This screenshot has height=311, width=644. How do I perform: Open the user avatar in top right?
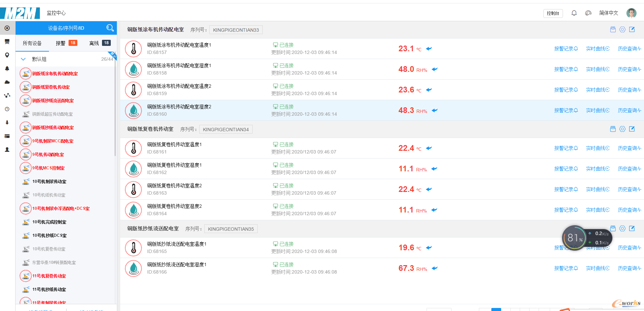[x=632, y=13]
